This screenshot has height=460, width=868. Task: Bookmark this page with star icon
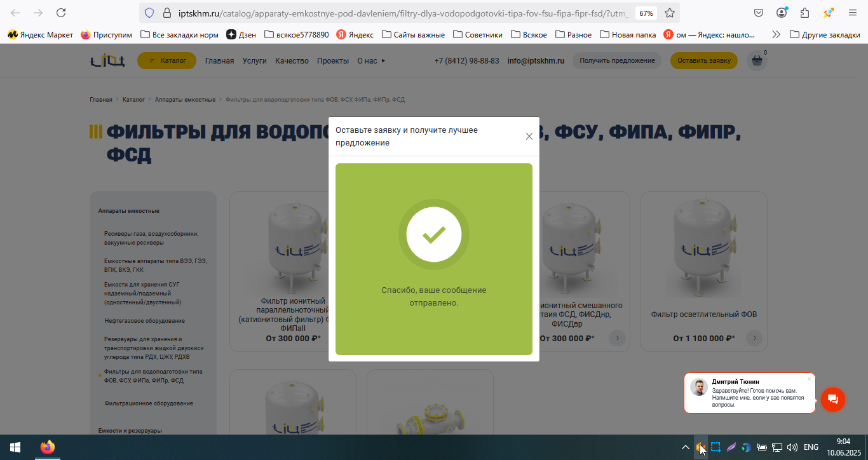tap(669, 13)
